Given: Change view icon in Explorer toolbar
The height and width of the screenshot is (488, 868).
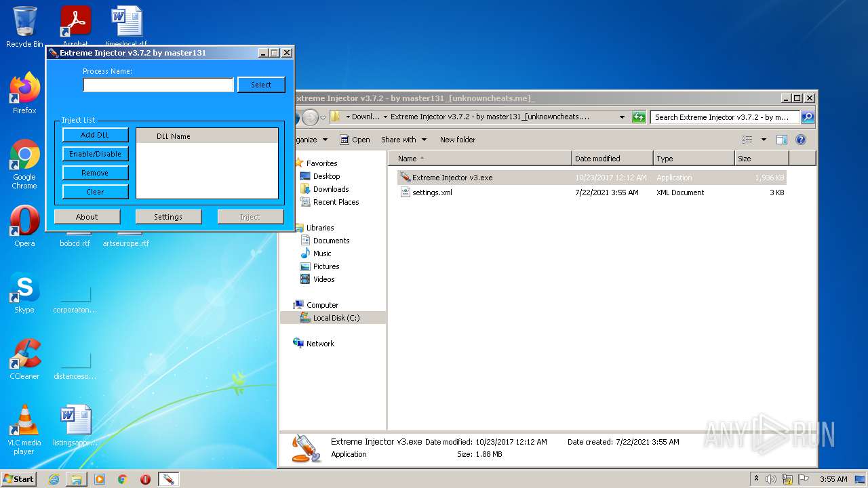Looking at the screenshot, I should pyautogui.click(x=747, y=140).
